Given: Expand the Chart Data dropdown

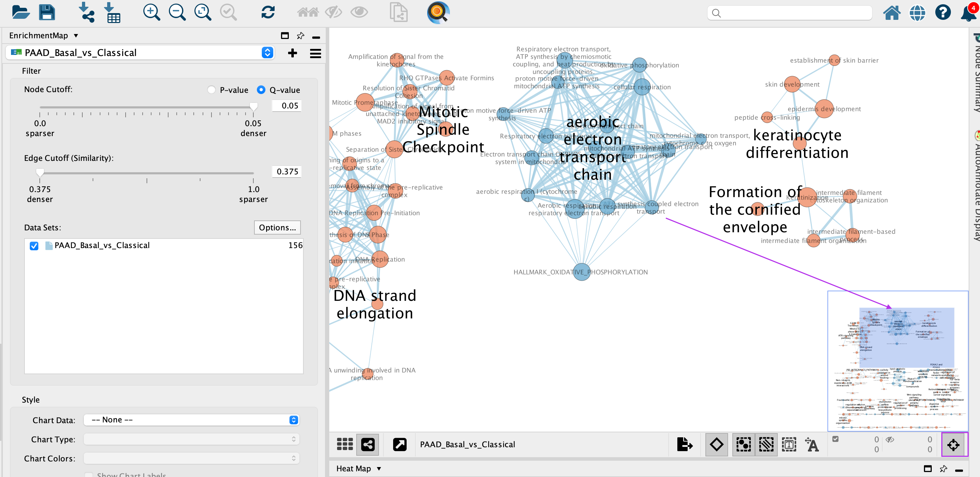Looking at the screenshot, I should pyautogui.click(x=293, y=420).
